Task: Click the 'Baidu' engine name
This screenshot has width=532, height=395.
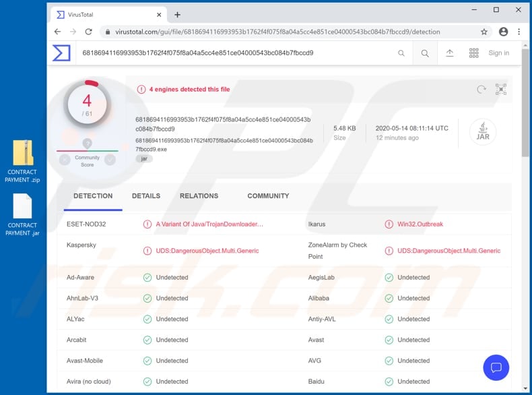Action: [x=317, y=382]
